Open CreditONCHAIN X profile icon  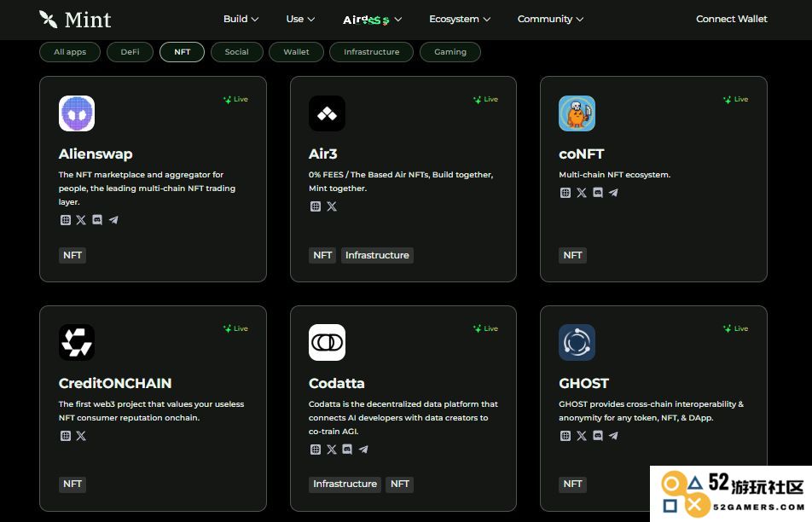tap(81, 436)
